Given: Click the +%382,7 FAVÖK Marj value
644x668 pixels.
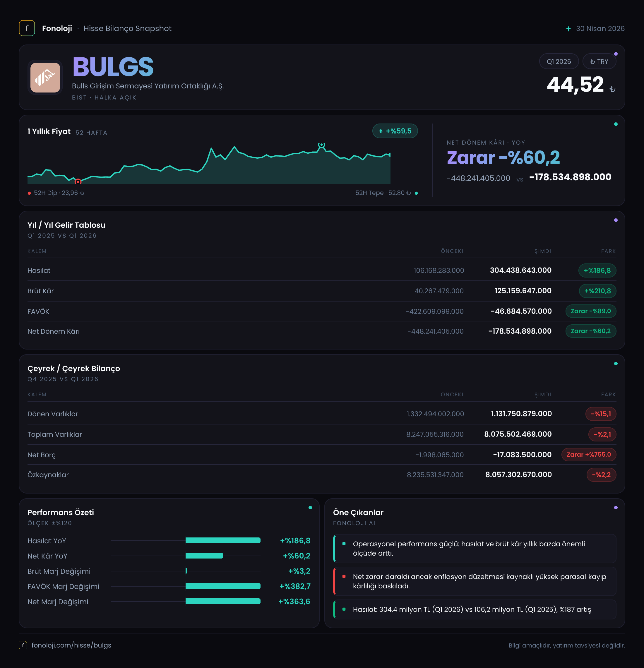Looking at the screenshot, I should coord(295,587).
